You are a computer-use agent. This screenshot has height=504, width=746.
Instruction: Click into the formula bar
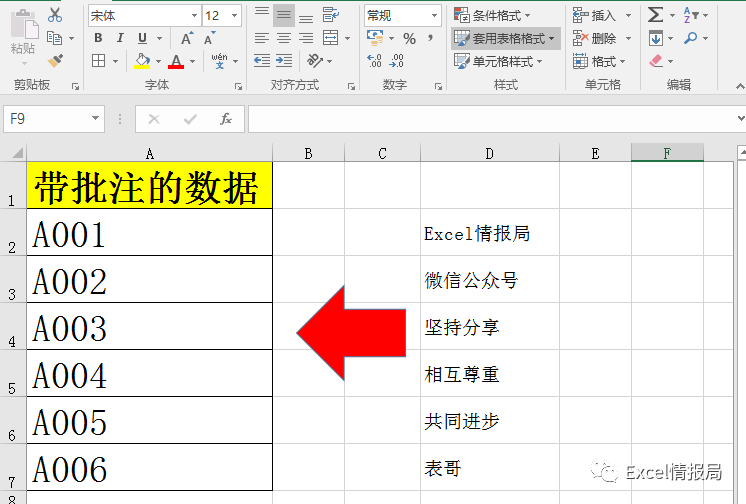point(492,119)
